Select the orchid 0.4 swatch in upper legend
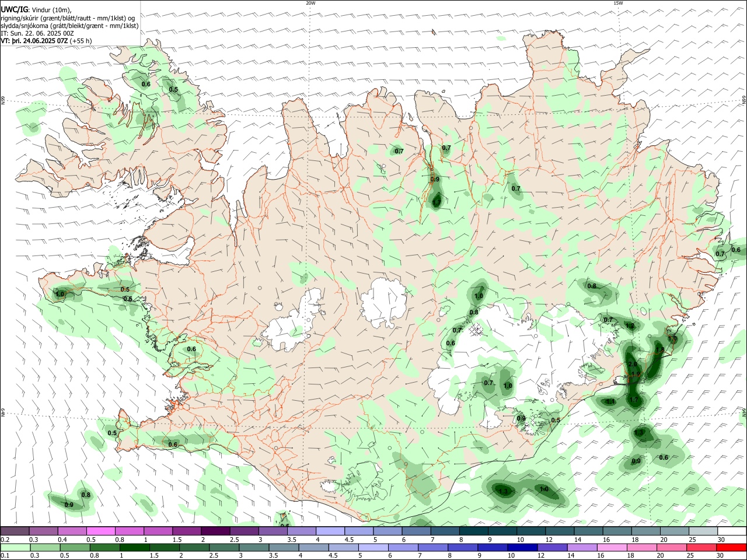 (x=72, y=531)
